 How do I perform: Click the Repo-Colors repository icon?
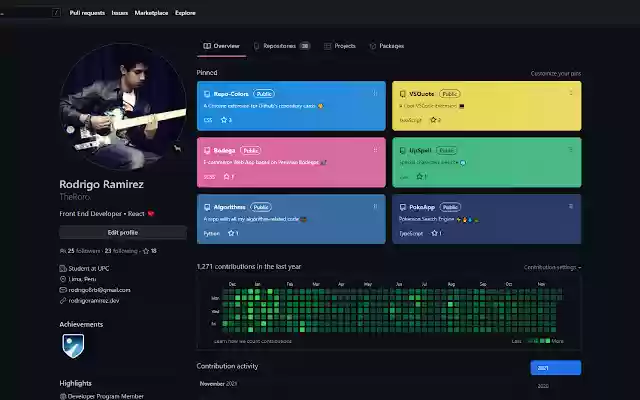(x=207, y=94)
